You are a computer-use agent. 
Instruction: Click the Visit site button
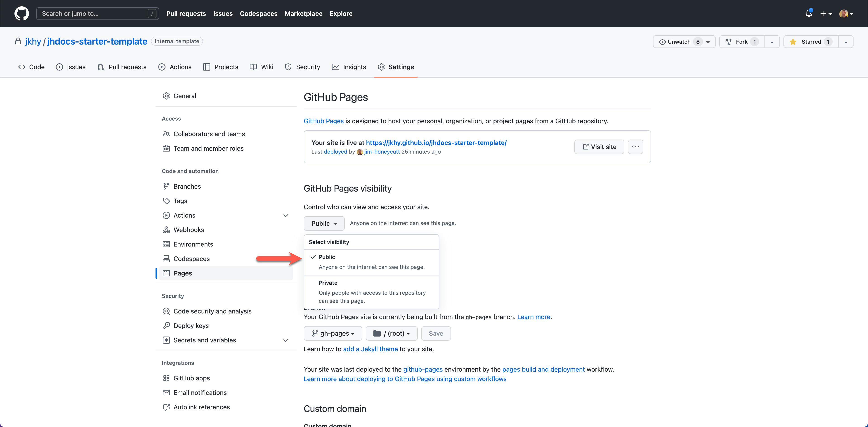[599, 147]
